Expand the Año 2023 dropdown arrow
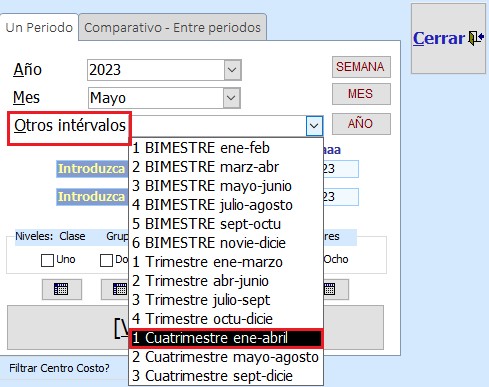This screenshot has width=489, height=387. tap(232, 70)
